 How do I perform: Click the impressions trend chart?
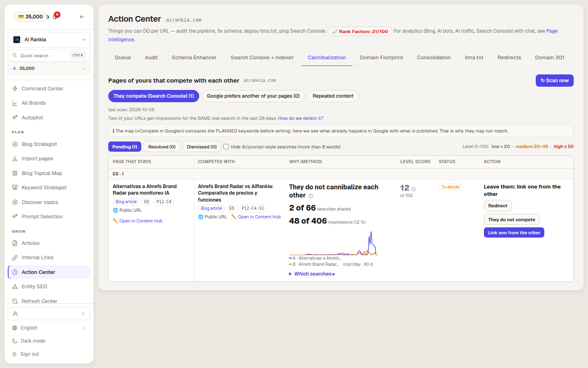pyautogui.click(x=334, y=243)
